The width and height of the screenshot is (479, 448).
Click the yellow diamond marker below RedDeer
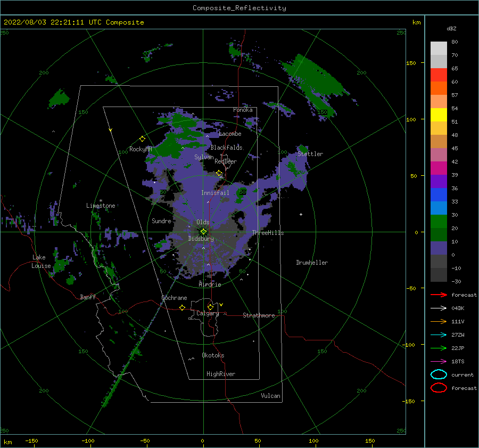point(219,173)
